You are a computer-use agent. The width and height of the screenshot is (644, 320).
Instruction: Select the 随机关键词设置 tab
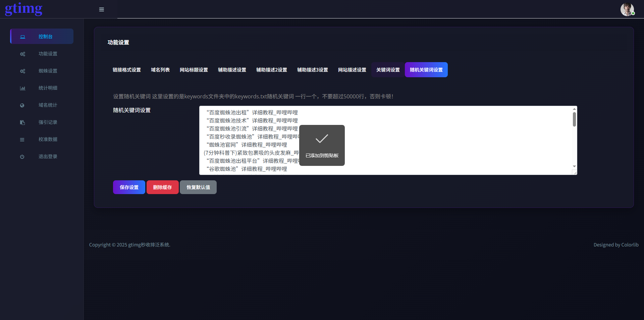[x=426, y=70]
